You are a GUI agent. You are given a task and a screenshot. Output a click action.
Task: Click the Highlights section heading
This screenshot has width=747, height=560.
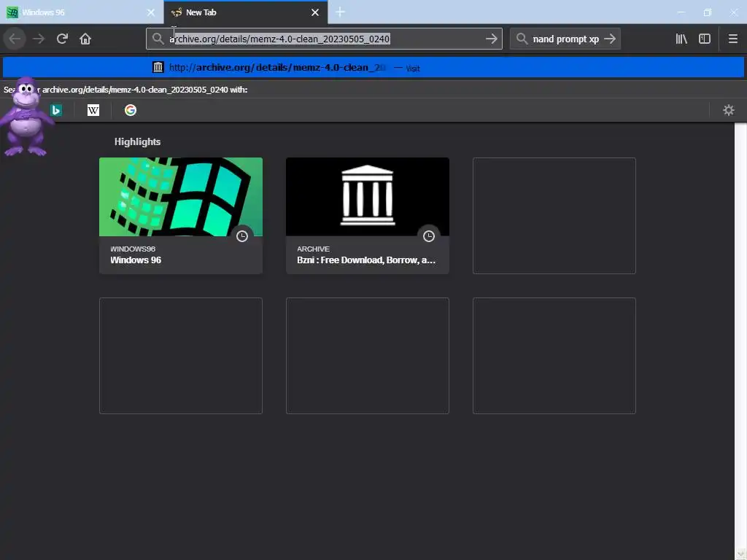(137, 142)
